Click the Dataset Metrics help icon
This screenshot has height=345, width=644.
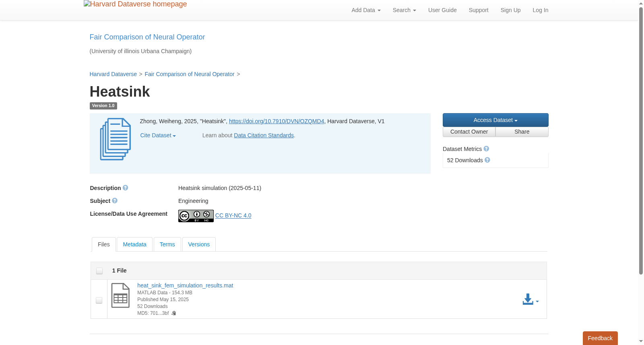pyautogui.click(x=486, y=149)
